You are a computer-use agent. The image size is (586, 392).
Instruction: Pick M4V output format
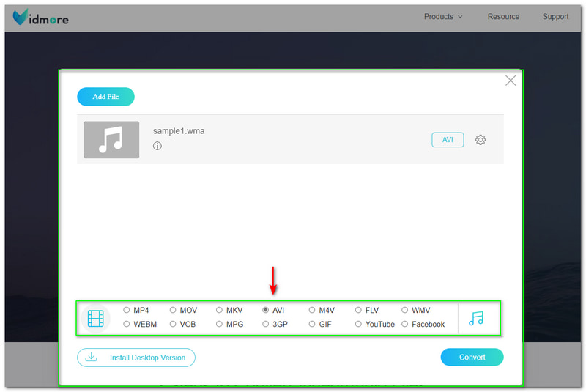click(312, 310)
